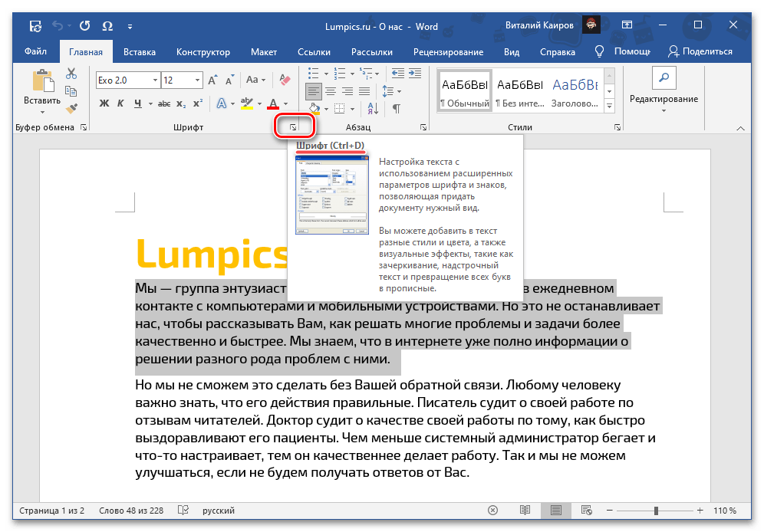Clear all formatting with the eraser icon
The width and height of the screenshot is (764, 532).
pos(285,80)
